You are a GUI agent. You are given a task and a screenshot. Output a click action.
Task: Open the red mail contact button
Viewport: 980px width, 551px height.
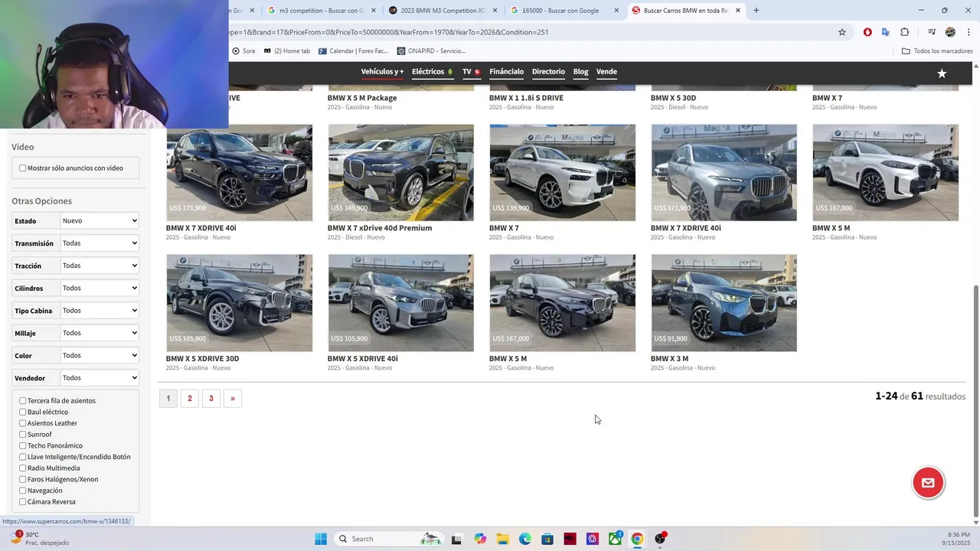point(928,483)
